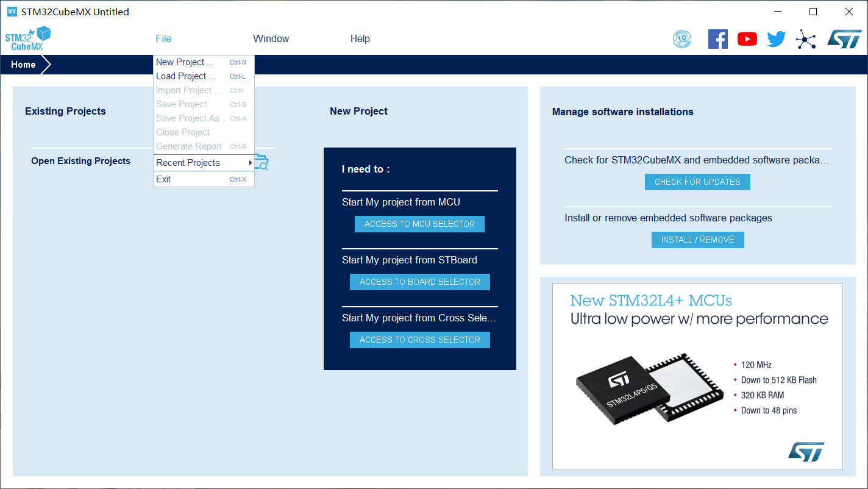
Task: Click the 'I need to :' heading
Action: [366, 169]
